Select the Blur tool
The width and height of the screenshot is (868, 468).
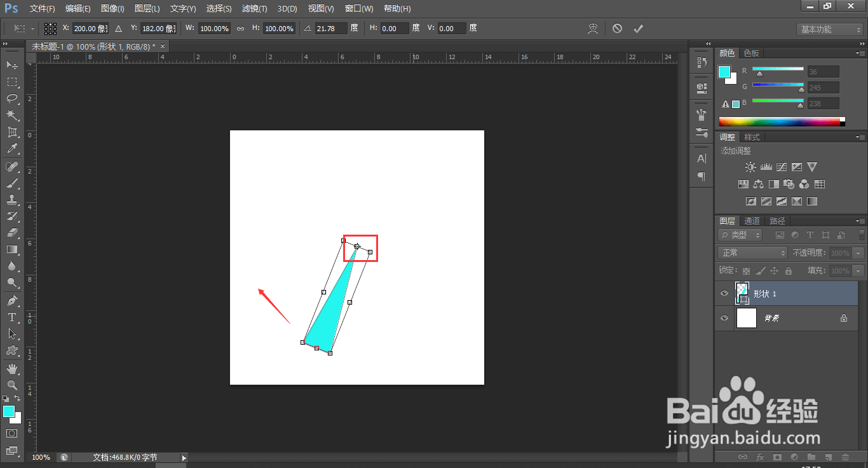tap(11, 266)
